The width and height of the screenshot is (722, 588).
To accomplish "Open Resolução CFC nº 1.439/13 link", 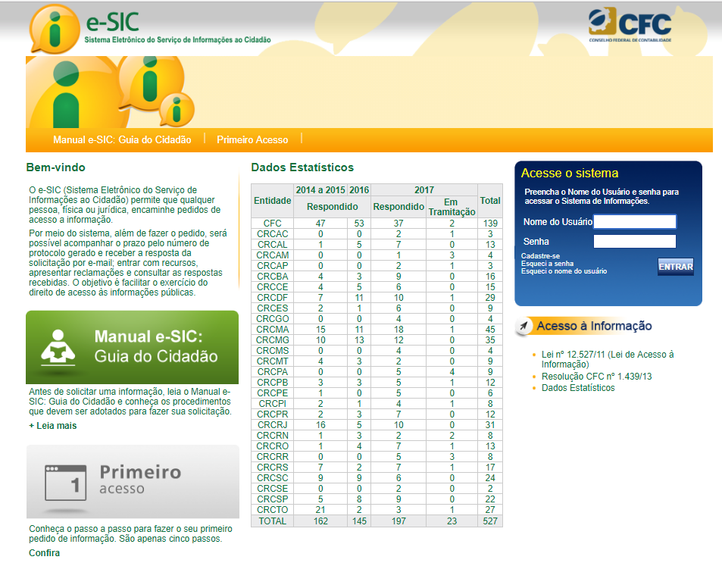I will (x=596, y=376).
